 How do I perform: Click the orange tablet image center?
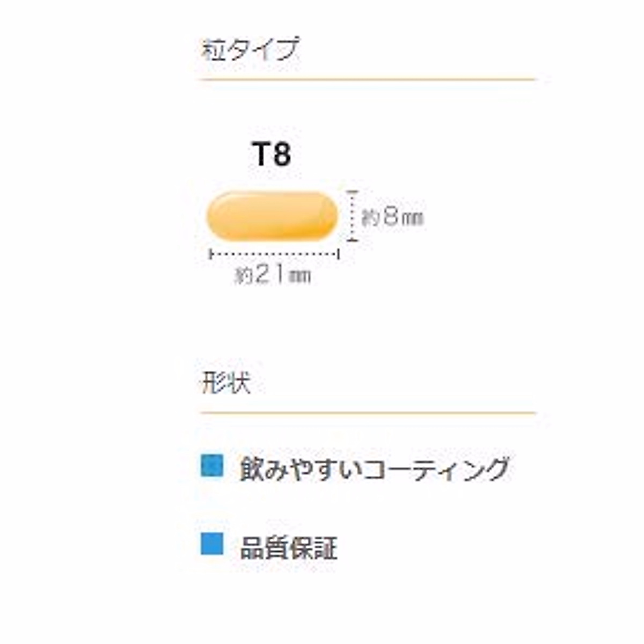[x=272, y=216]
